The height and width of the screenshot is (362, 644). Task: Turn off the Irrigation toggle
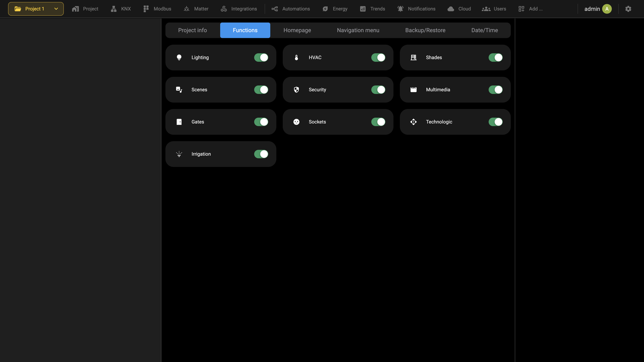click(261, 154)
